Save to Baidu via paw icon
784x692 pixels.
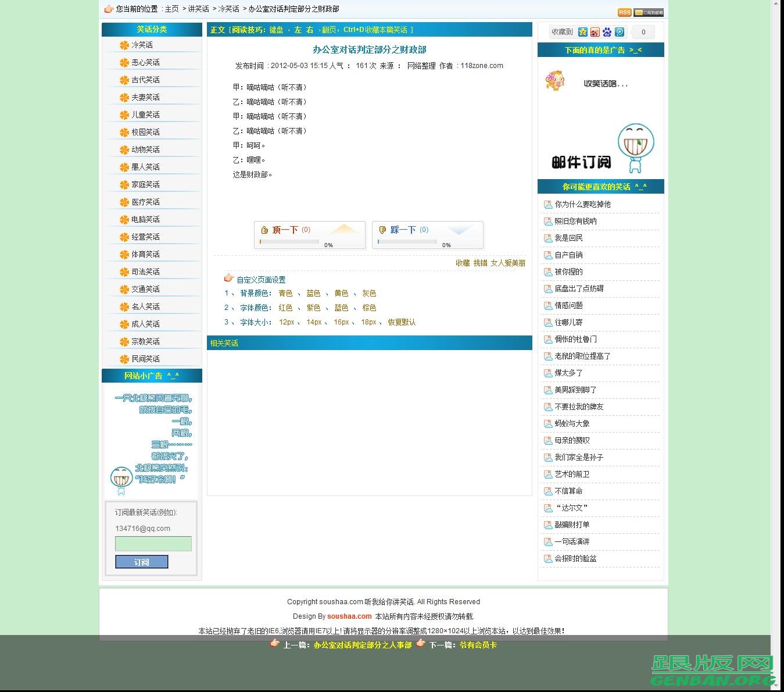[x=607, y=32]
